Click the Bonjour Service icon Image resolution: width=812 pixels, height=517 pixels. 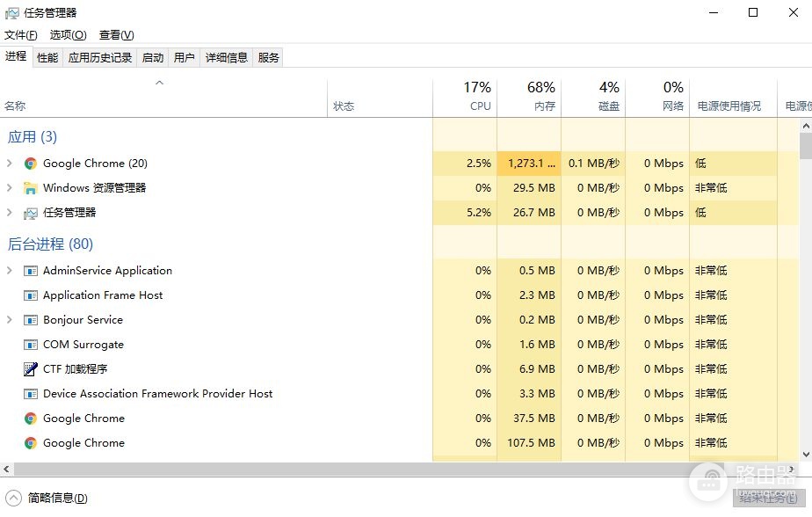click(31, 320)
